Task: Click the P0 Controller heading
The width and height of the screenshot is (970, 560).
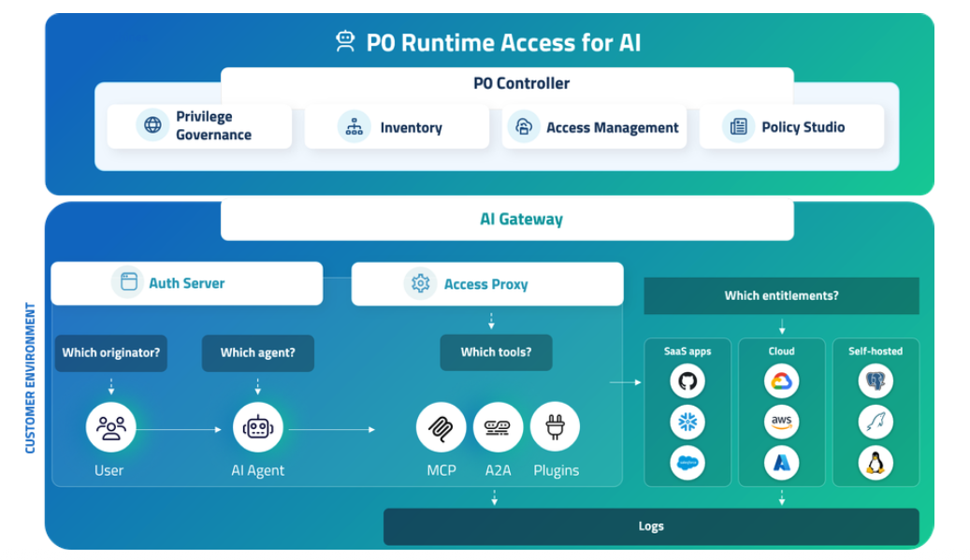Action: point(522,83)
